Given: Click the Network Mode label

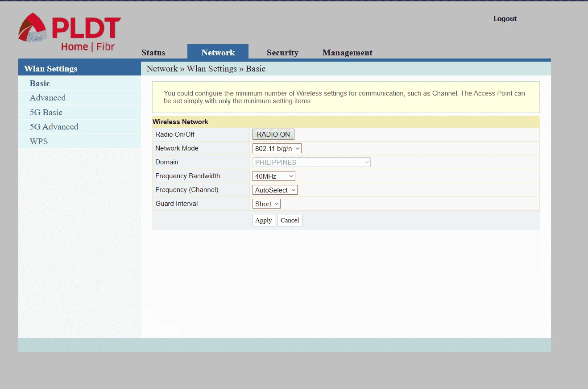Looking at the screenshot, I should [x=177, y=148].
